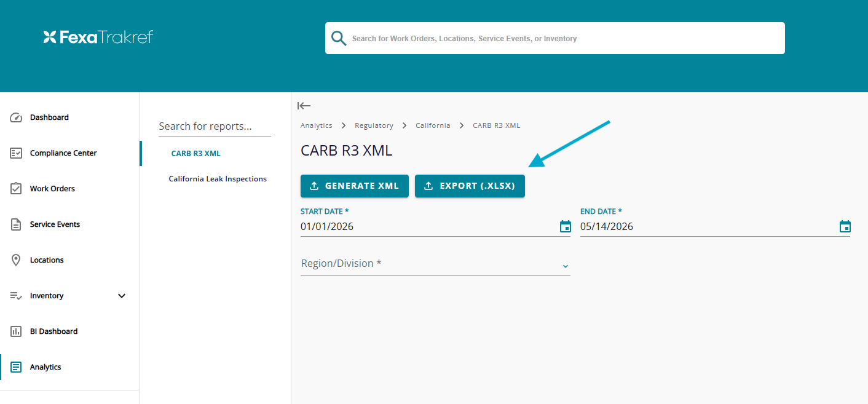
Task: Open the Start Date calendar picker
Action: 566,227
